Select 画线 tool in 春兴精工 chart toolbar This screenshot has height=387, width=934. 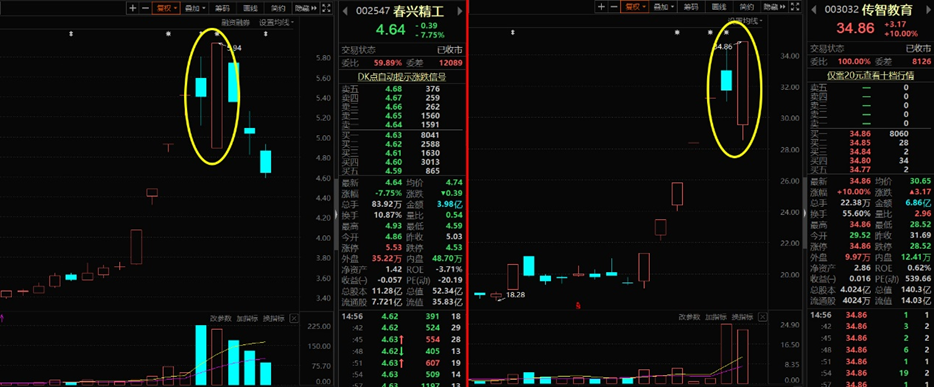tap(251, 8)
